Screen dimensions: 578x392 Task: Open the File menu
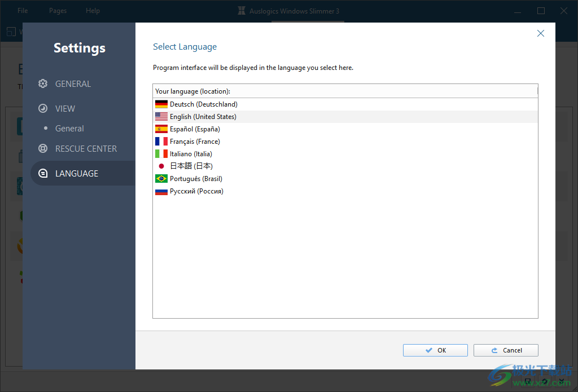coord(22,10)
